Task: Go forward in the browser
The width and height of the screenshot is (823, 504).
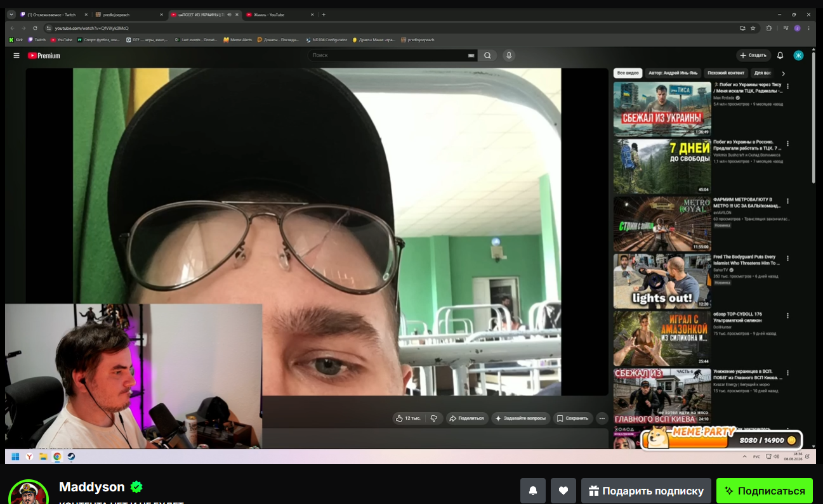Action: coord(23,28)
